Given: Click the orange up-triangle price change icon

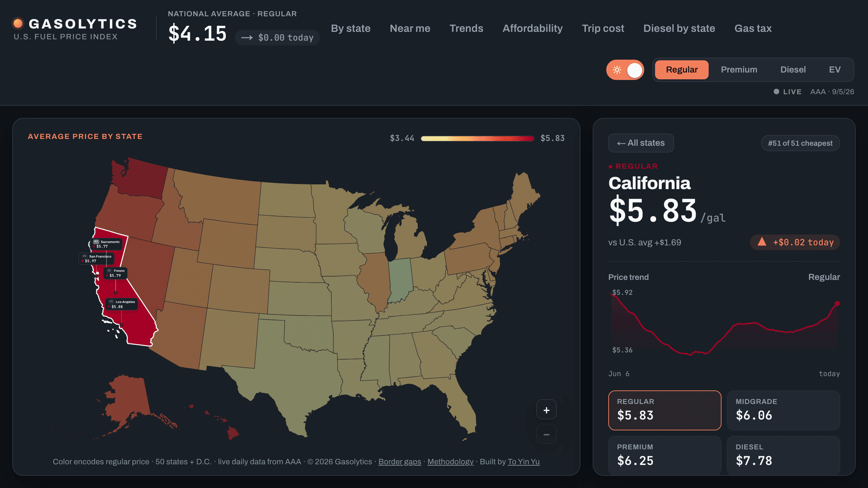Looking at the screenshot, I should point(762,241).
